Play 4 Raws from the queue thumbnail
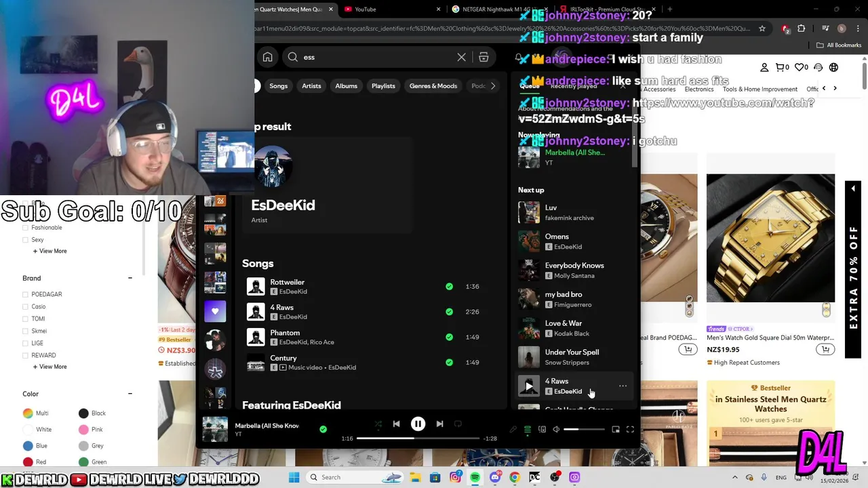Image resolution: width=868 pixels, height=488 pixels. [x=529, y=386]
